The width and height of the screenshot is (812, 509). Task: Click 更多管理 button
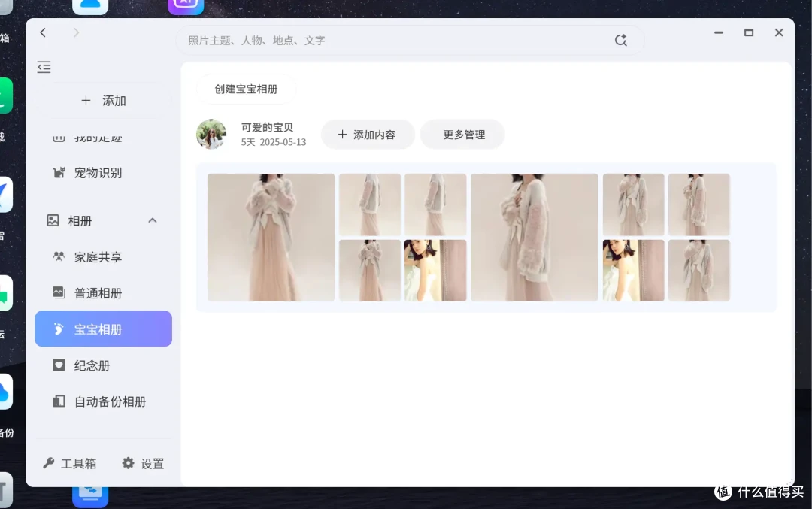pyautogui.click(x=462, y=135)
